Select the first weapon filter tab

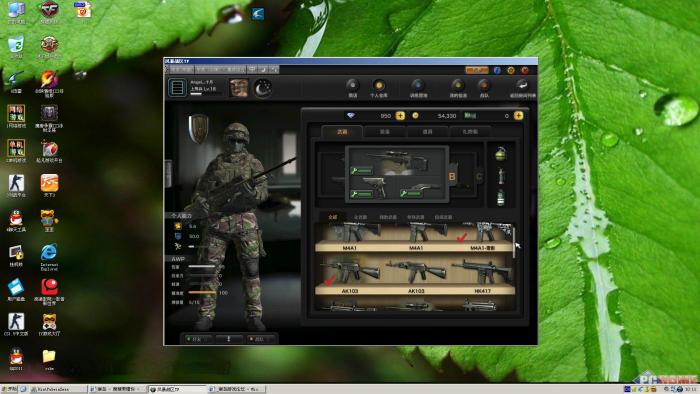tap(333, 217)
